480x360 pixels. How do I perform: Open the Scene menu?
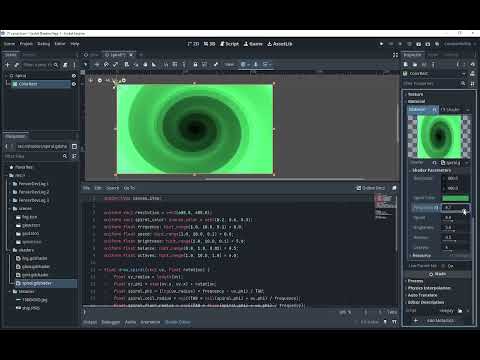tap(9, 44)
